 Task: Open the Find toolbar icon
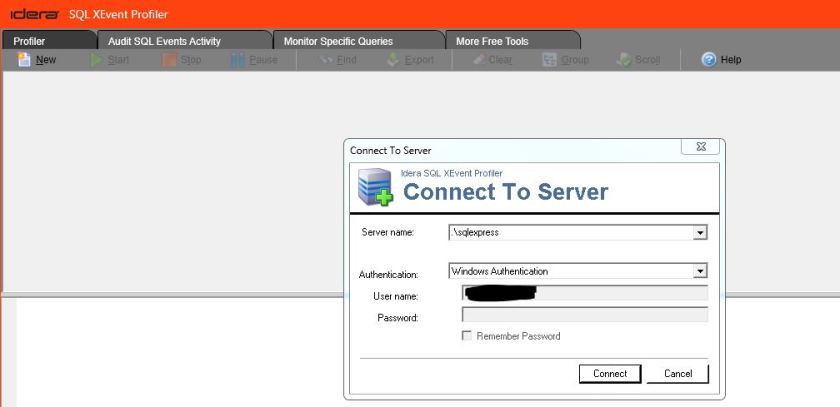(x=326, y=60)
